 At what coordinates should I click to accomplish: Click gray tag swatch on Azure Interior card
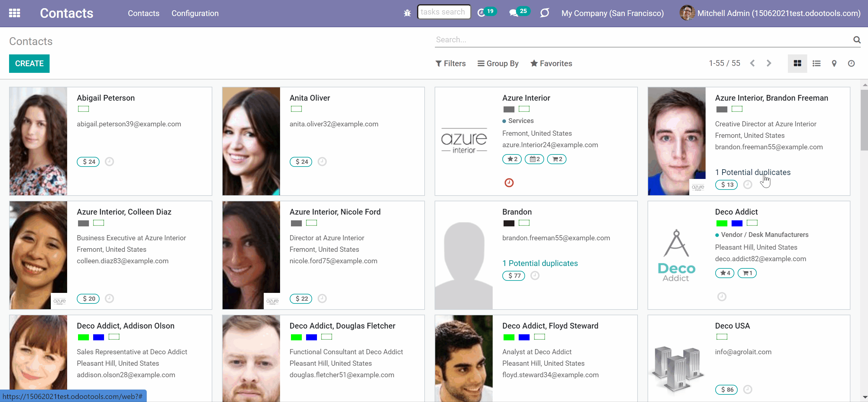pos(509,109)
